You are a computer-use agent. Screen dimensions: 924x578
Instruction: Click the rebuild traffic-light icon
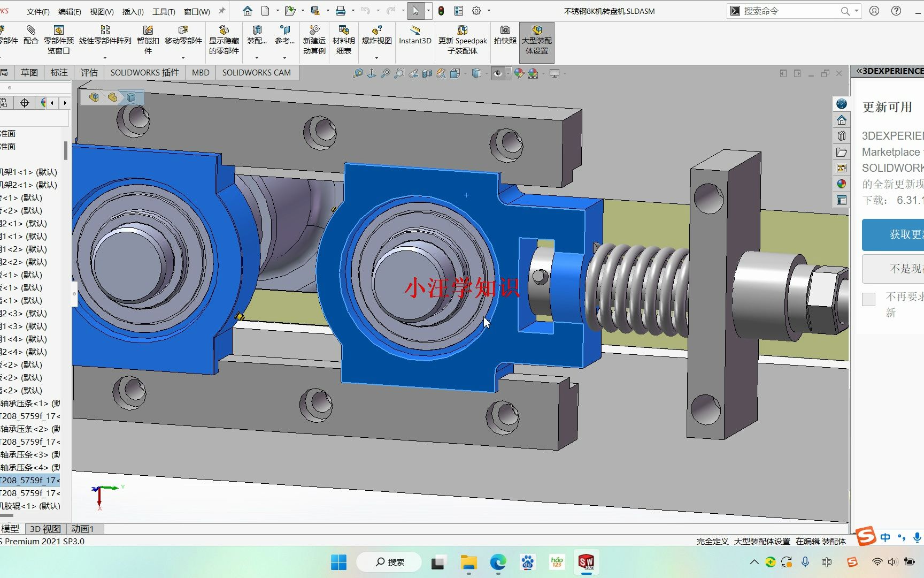[x=441, y=11]
